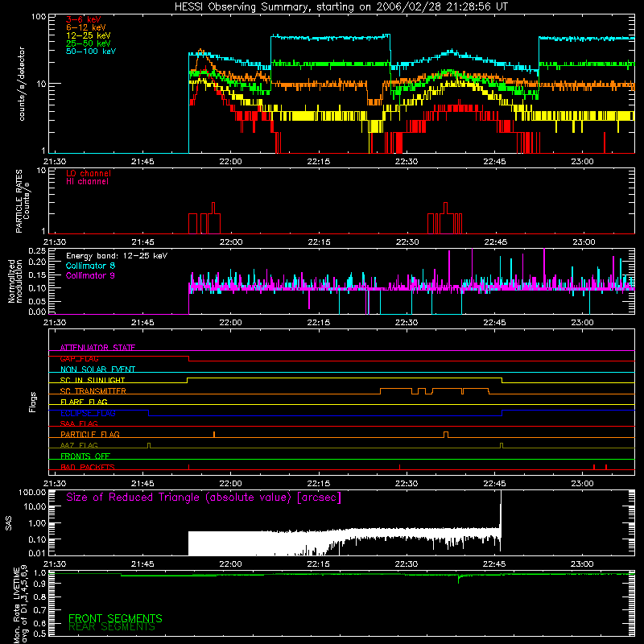Click the LO channel legend label
The width and height of the screenshot is (644, 644).
point(89,173)
